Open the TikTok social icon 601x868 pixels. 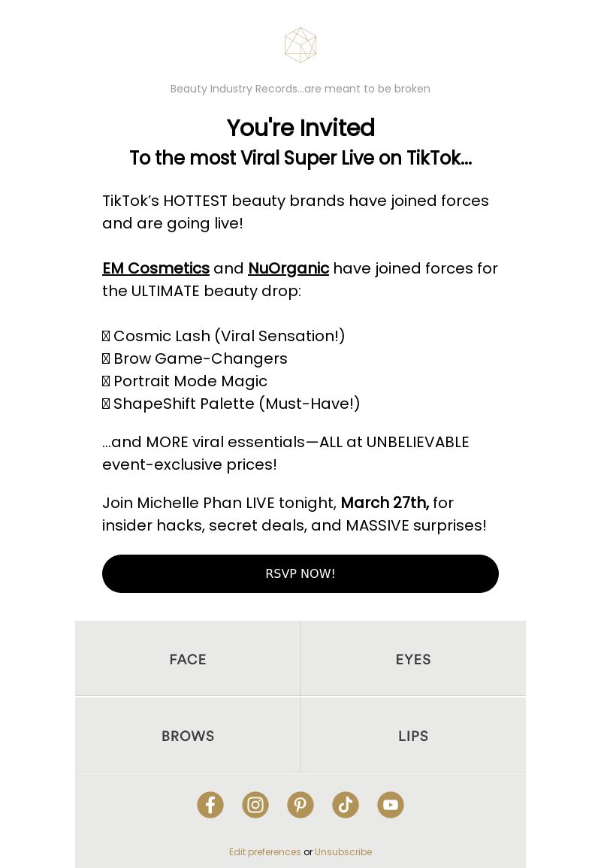[x=346, y=804]
